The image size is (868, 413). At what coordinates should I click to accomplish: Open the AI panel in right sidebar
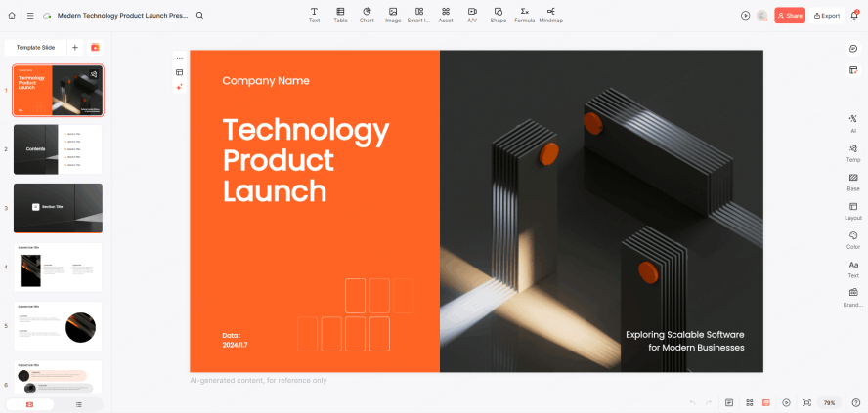click(x=853, y=123)
